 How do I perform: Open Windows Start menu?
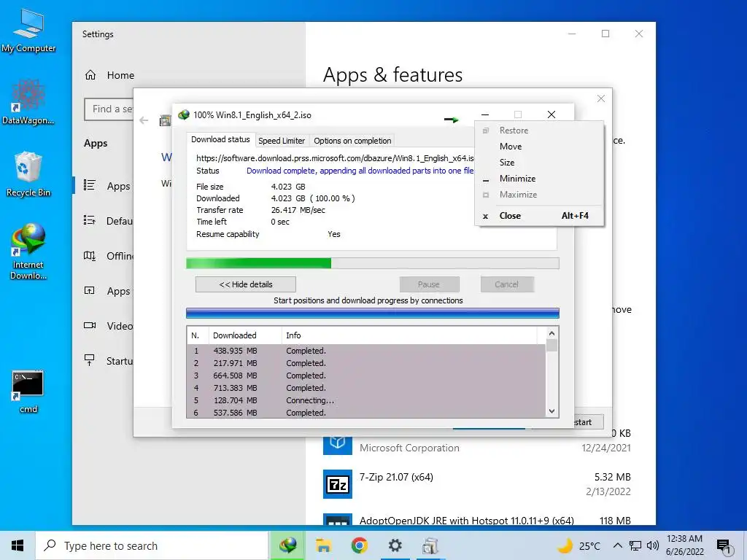pyautogui.click(x=18, y=545)
